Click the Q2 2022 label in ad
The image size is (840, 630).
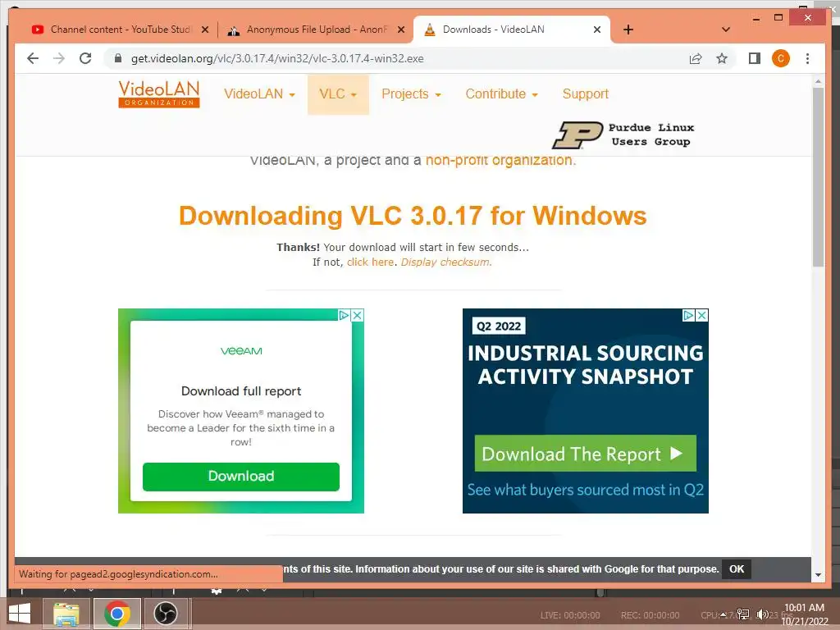pos(499,326)
